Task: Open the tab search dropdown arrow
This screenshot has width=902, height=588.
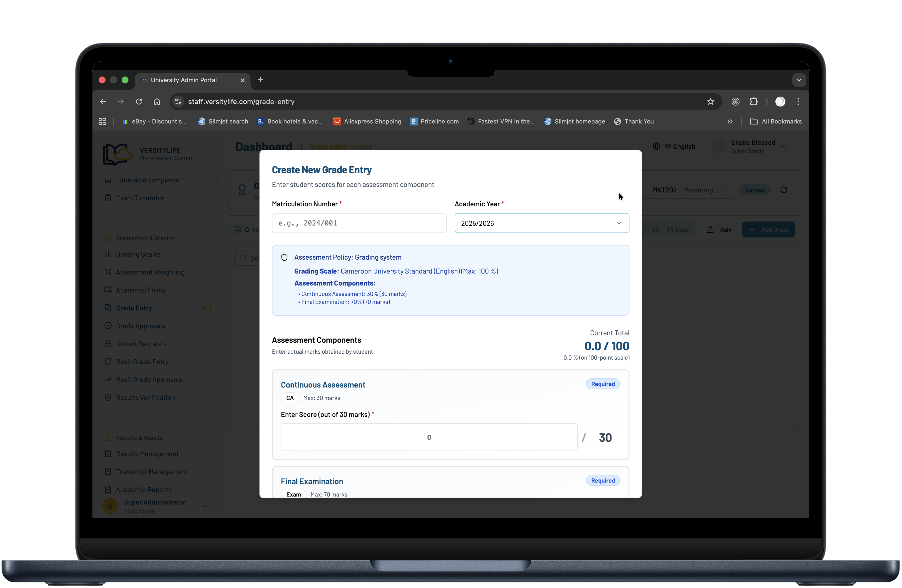Action: tap(799, 80)
